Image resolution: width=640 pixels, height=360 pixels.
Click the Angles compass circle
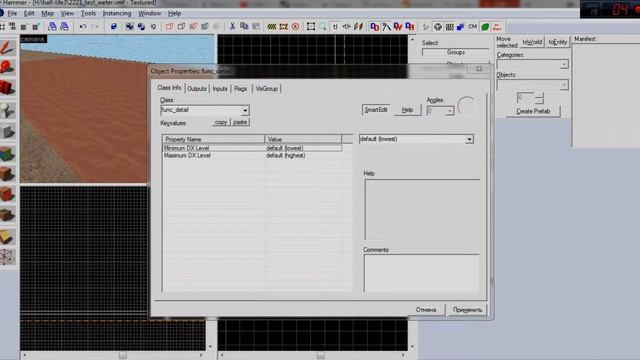[x=467, y=106]
